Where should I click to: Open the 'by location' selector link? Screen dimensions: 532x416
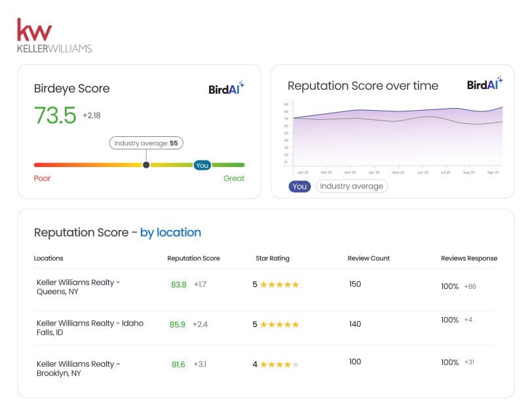[170, 233]
